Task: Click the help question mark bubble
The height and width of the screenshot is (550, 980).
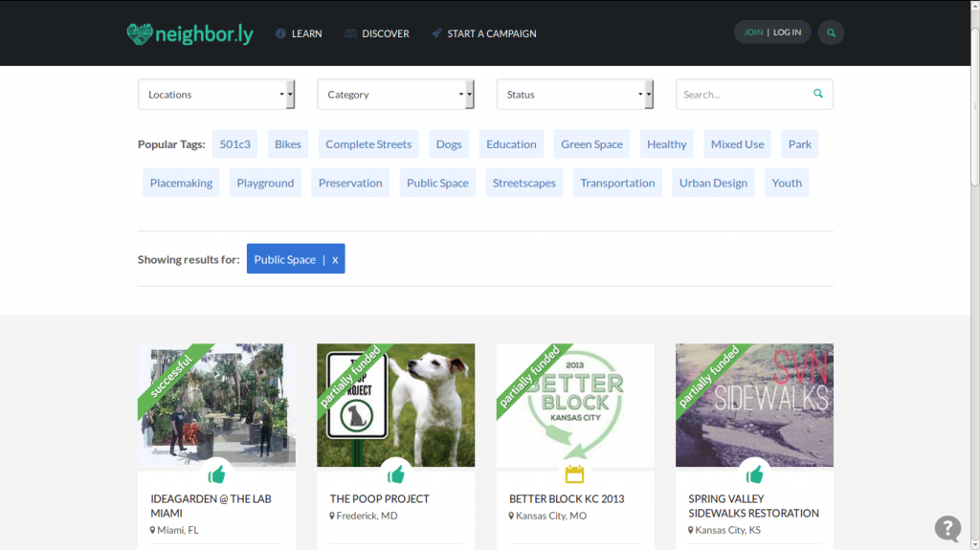Action: pos(947,528)
